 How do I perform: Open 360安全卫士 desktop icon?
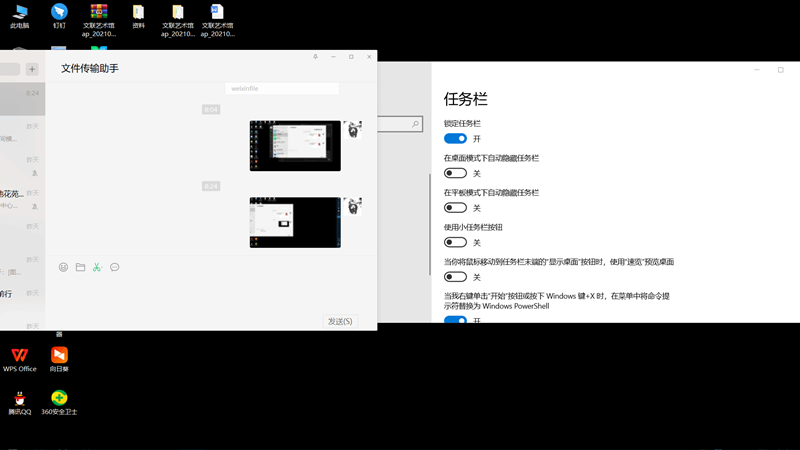[59, 399]
